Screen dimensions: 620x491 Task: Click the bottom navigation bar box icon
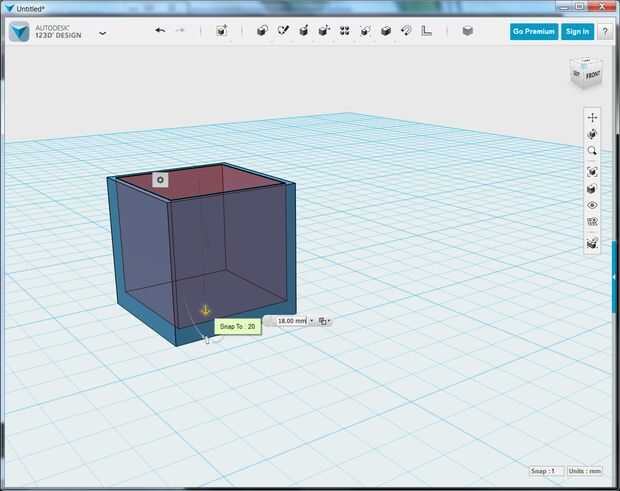592,243
